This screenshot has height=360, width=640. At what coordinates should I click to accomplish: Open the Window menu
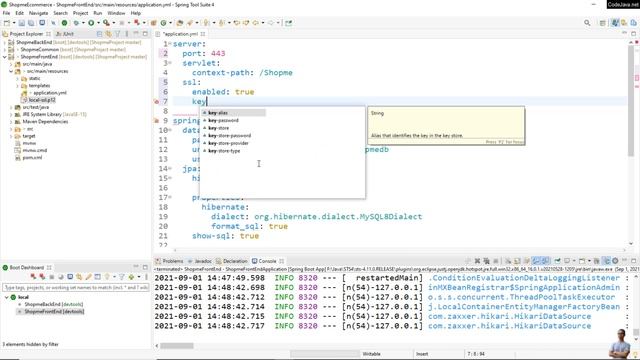tap(116, 13)
